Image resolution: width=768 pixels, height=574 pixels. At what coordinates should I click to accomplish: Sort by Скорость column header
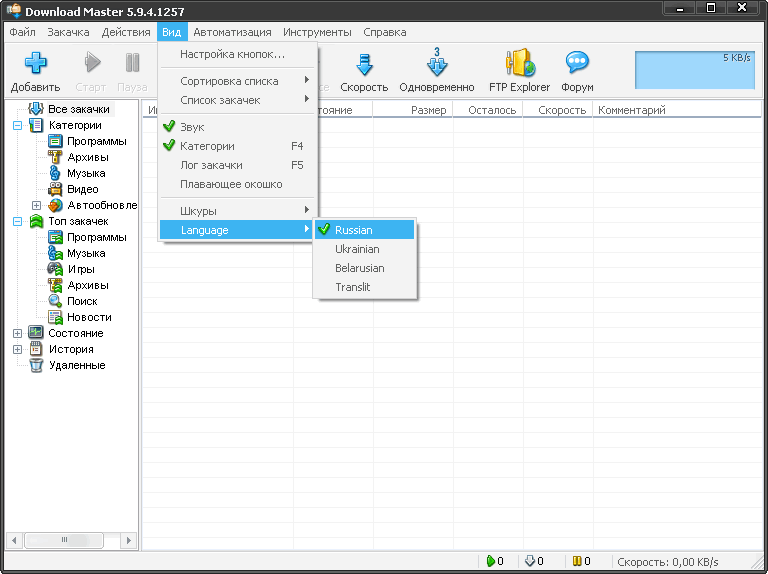tap(558, 110)
